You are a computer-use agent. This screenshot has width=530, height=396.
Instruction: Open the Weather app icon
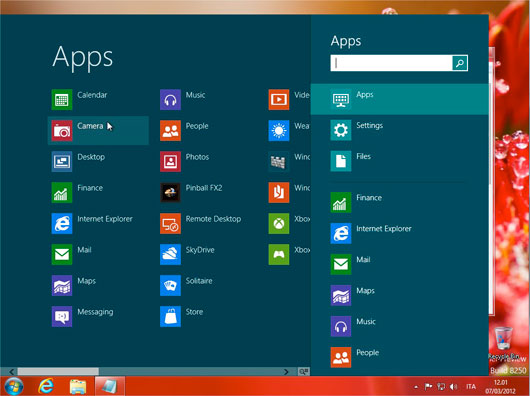point(279,131)
